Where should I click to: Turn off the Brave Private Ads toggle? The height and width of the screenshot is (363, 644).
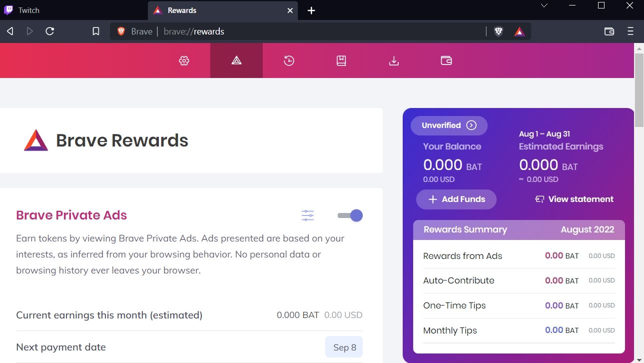(350, 215)
